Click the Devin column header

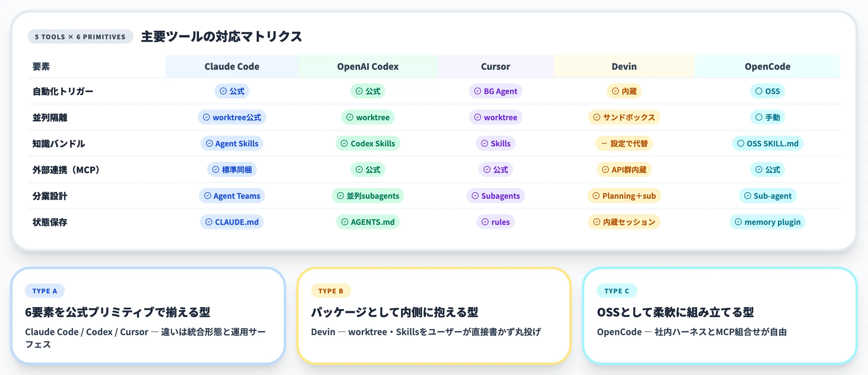pyautogui.click(x=624, y=66)
